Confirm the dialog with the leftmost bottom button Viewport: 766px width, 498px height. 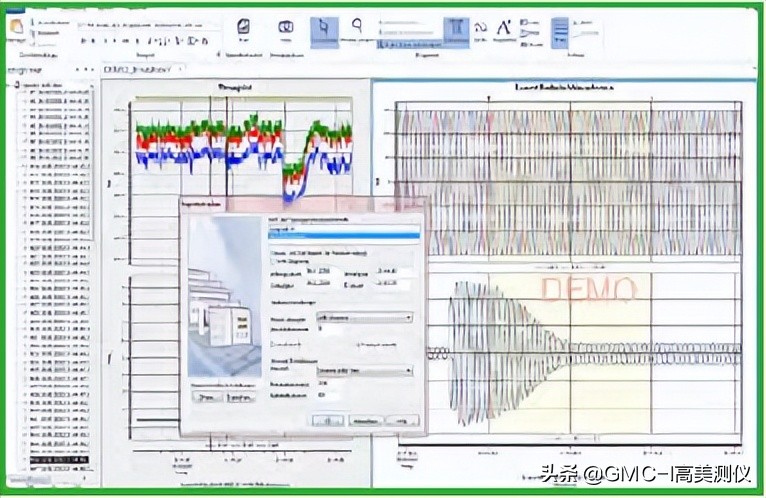pos(328,421)
